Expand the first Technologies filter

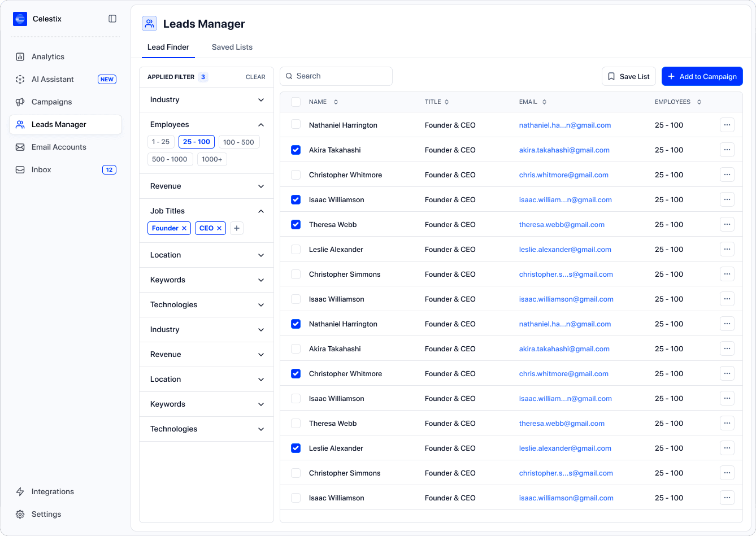point(206,304)
